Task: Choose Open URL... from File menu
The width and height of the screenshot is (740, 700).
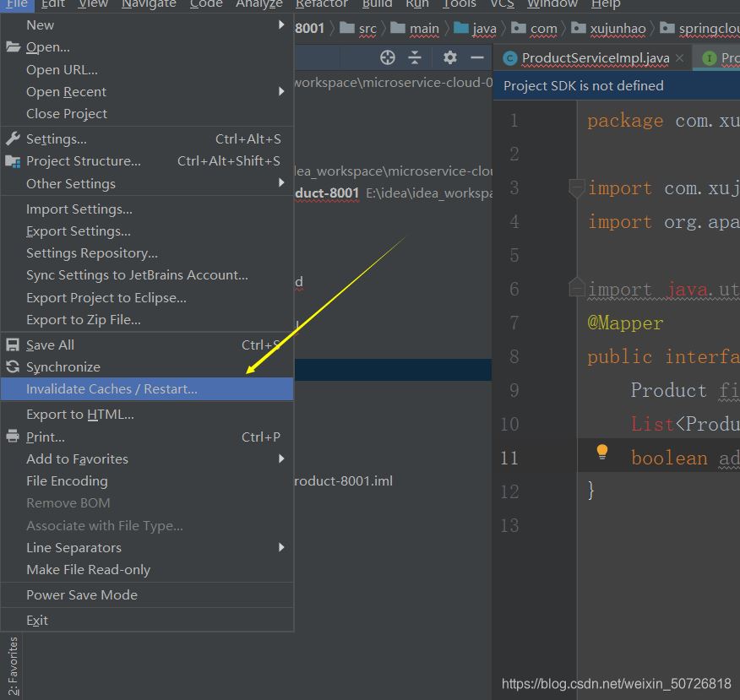Action: (147, 70)
